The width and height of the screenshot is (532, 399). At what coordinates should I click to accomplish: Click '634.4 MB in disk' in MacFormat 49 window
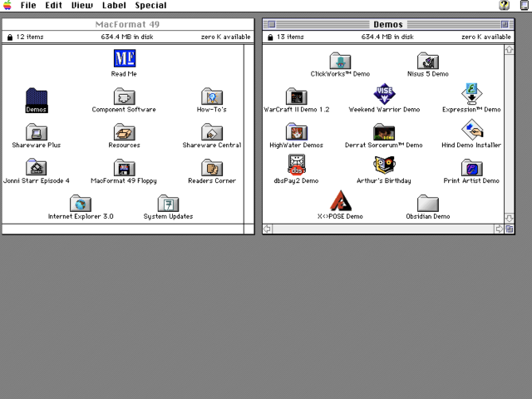pos(127,37)
